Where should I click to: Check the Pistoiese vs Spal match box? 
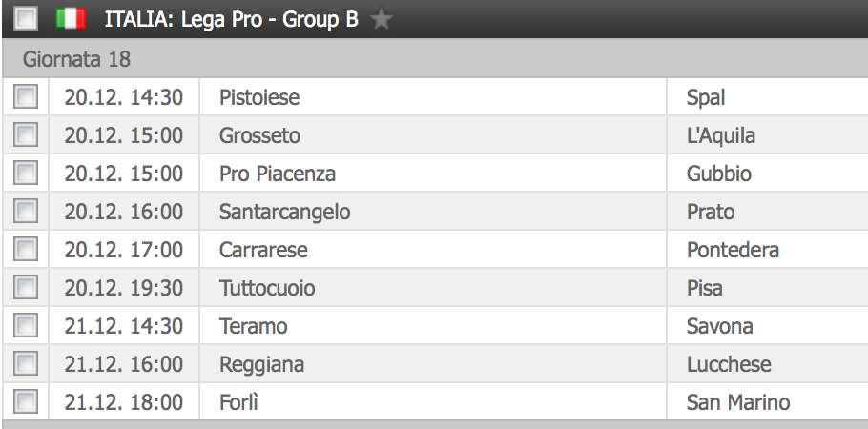tap(26, 96)
